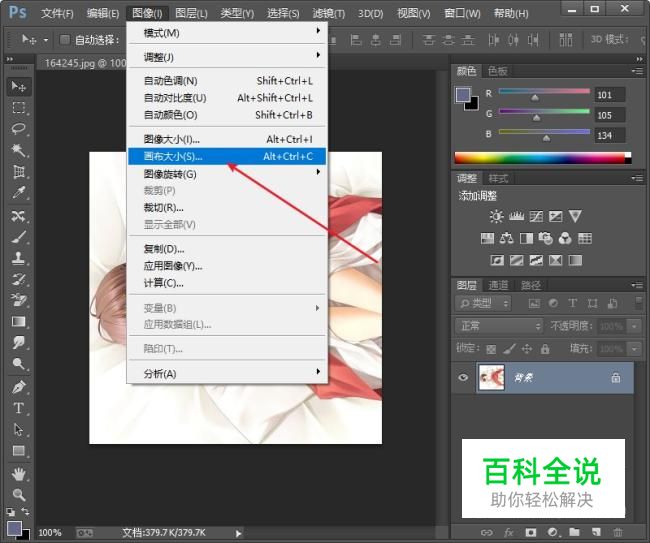Choose 复制(D) command
650x543 pixels.
(x=226, y=249)
